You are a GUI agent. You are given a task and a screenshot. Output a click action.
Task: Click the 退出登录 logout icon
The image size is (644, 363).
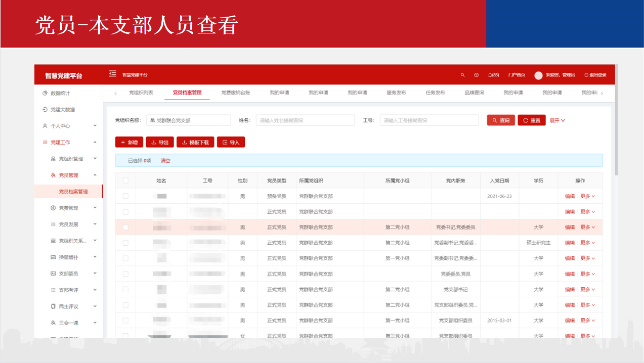586,75
